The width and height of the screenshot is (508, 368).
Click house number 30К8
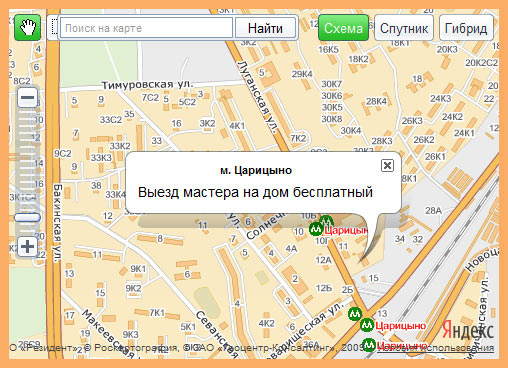pyautogui.click(x=332, y=119)
